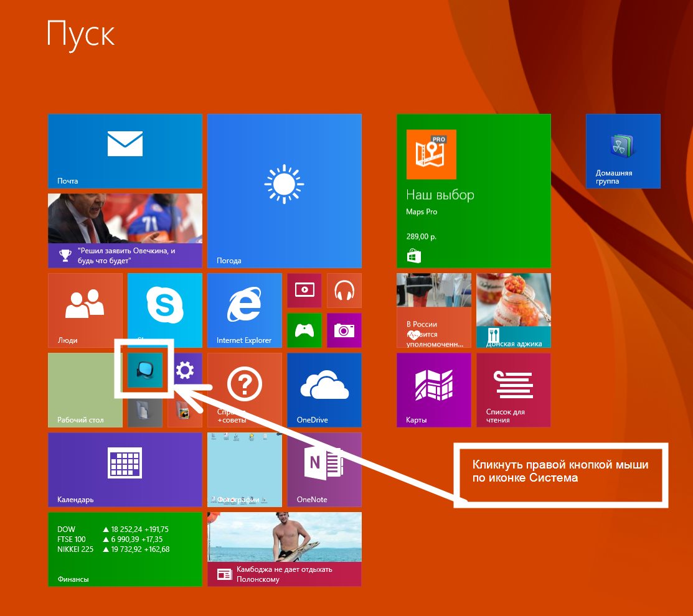Open the Почта mail tile
The width and height of the screenshot is (693, 616).
[x=125, y=151]
